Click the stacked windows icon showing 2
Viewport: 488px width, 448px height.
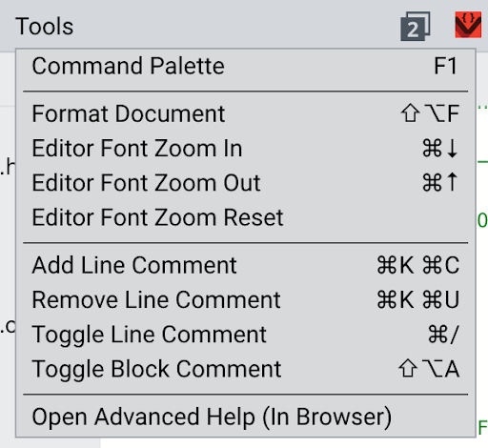pos(416,27)
